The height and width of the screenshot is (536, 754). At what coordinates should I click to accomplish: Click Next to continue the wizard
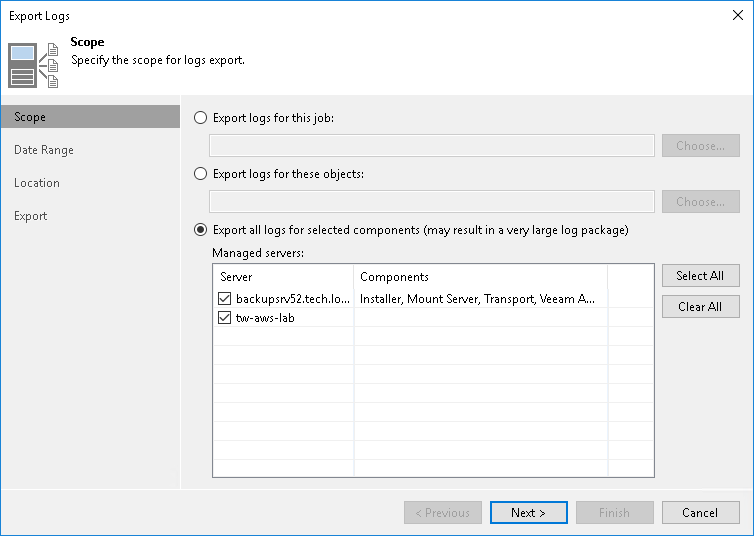[x=528, y=513]
